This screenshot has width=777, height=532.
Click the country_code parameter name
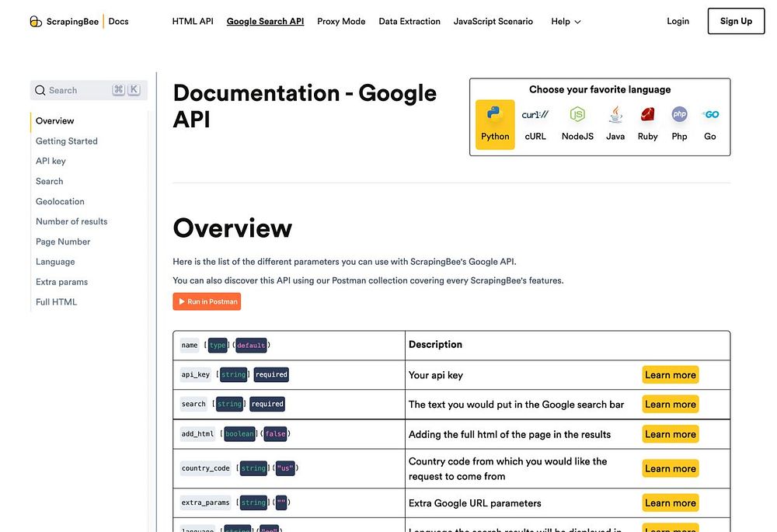pos(206,468)
